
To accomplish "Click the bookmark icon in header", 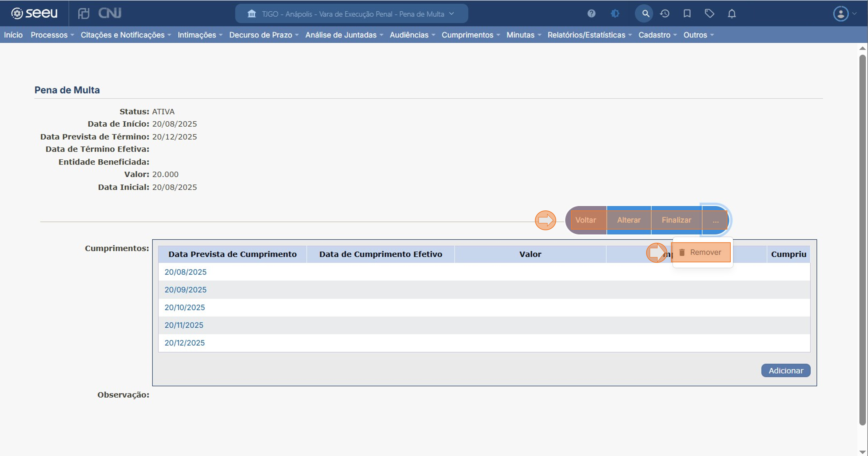I will click(687, 13).
